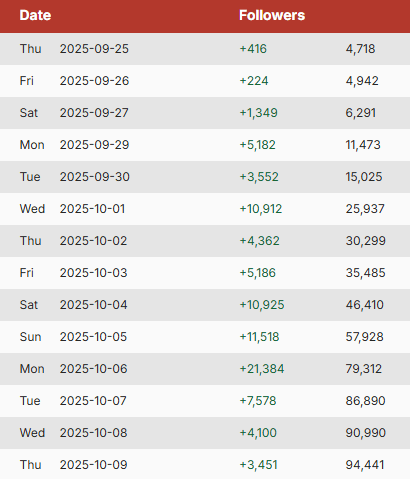
Task: Click the 57,928 total followers value
Action: 364,337
